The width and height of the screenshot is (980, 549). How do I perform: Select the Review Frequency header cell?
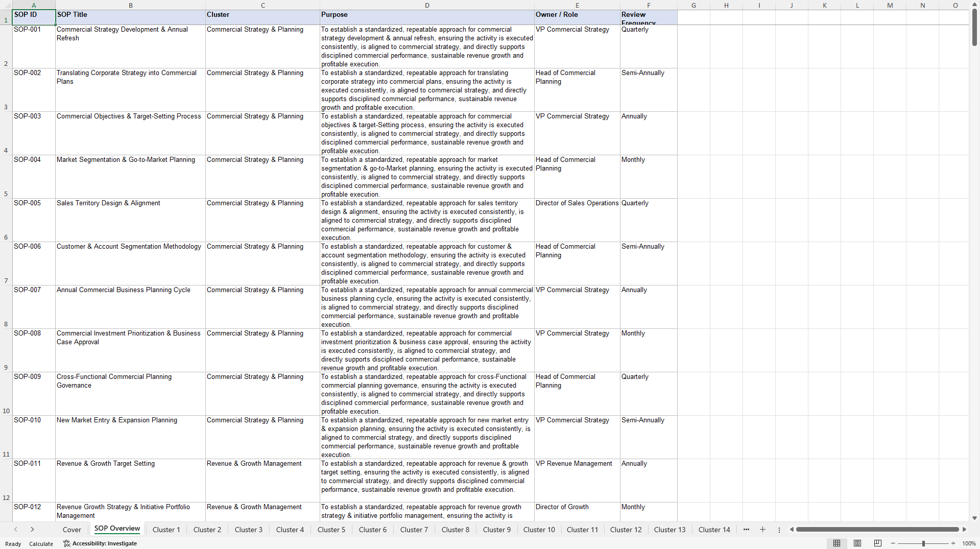(x=649, y=17)
